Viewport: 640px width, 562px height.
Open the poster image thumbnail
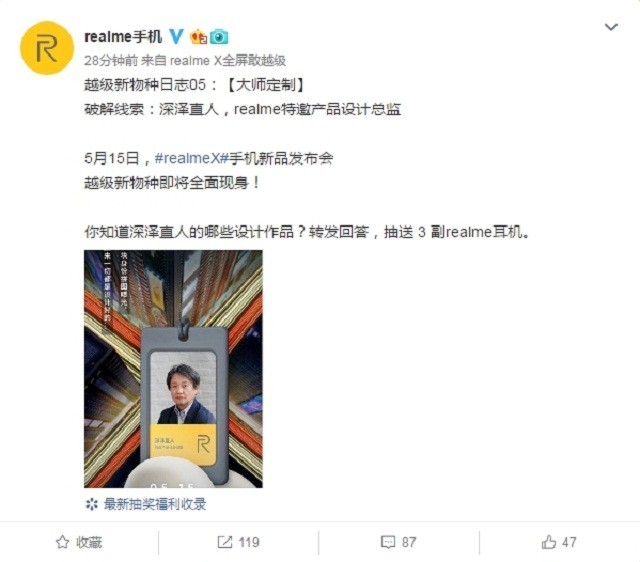click(173, 369)
